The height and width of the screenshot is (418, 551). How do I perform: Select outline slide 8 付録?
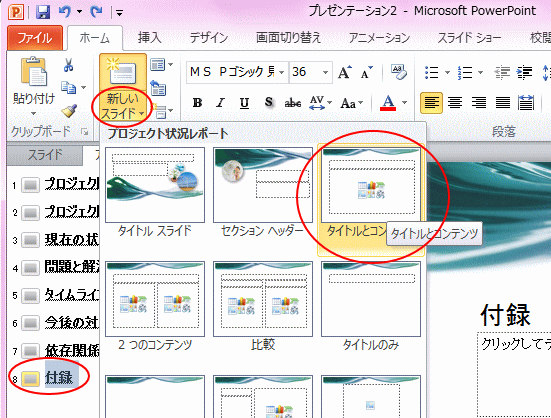click(x=59, y=378)
